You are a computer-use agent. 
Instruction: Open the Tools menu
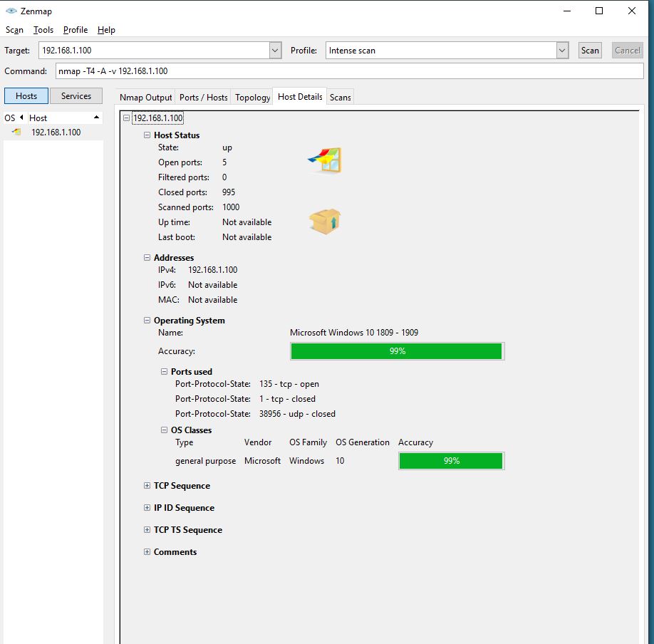(43, 30)
